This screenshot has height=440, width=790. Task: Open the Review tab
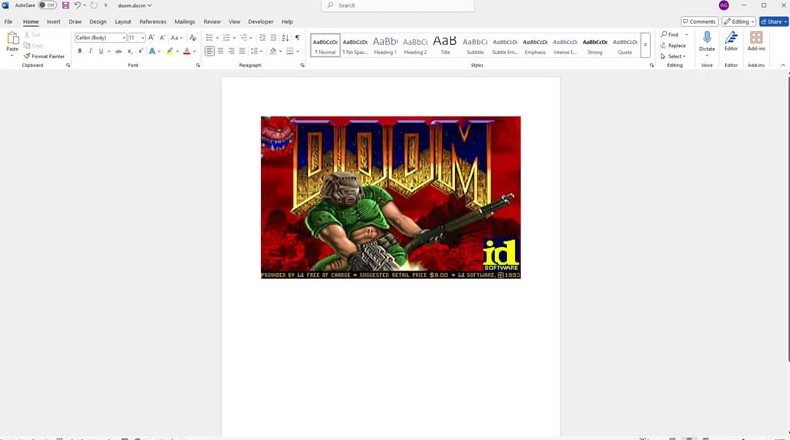(x=212, y=22)
